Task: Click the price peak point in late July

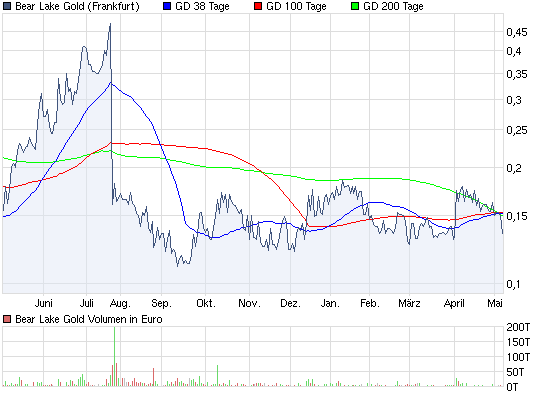Action: pyautogui.click(x=111, y=24)
